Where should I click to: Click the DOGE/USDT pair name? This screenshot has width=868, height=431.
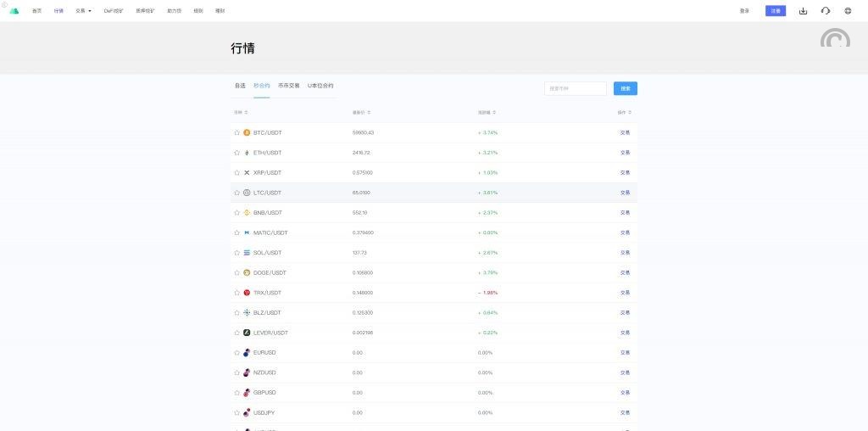270,272
